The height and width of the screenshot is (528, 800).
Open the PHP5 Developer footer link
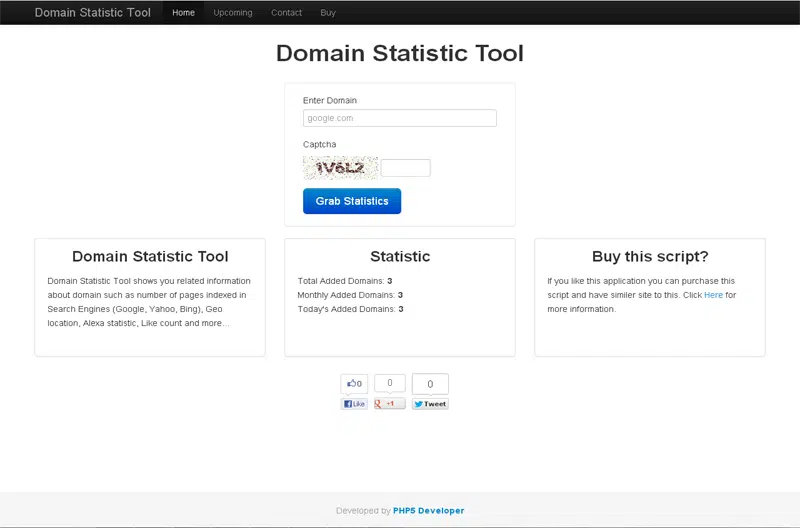[428, 510]
